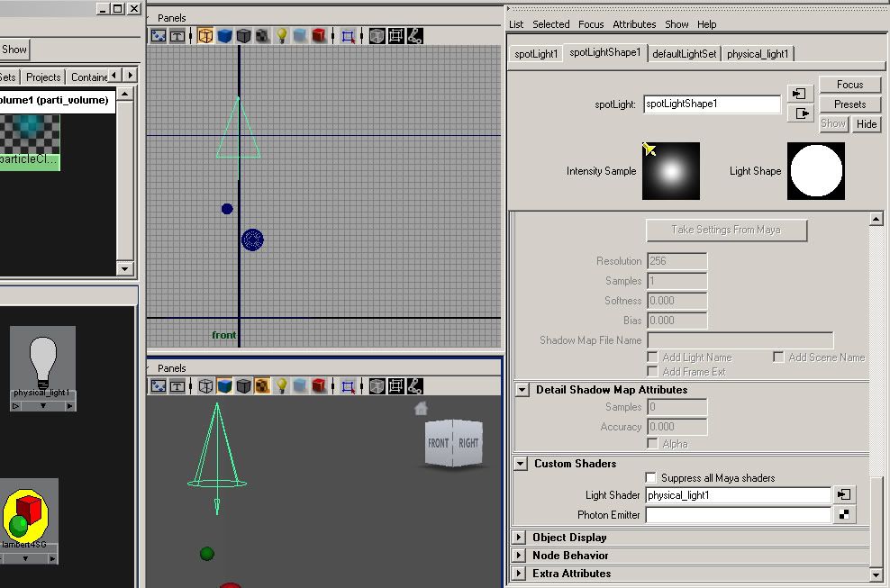Viewport: 890px width, 588px height.
Task: Collapse the Custom Shaders section
Action: (521, 464)
